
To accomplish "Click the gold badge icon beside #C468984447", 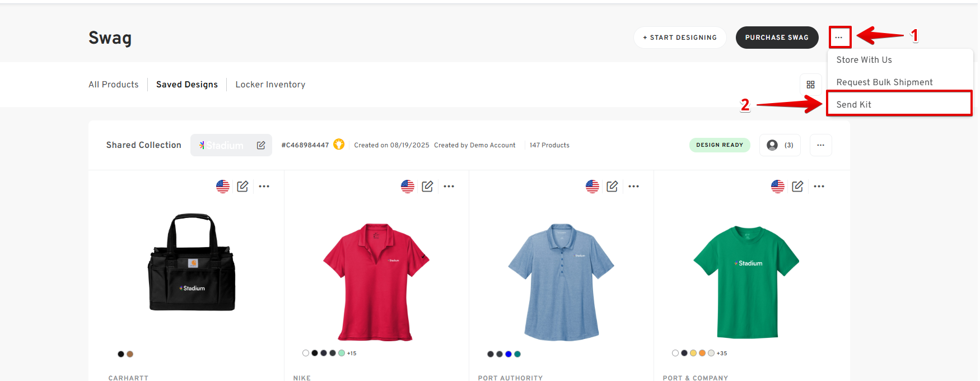I will click(x=339, y=145).
